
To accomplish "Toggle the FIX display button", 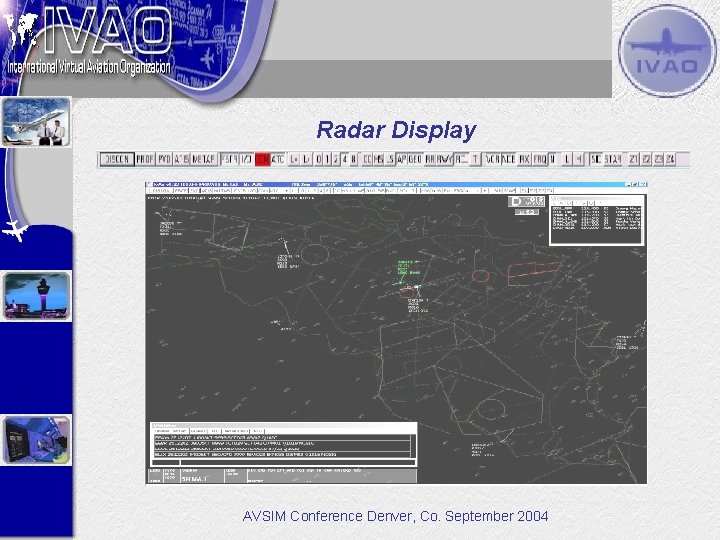I will click(524, 159).
